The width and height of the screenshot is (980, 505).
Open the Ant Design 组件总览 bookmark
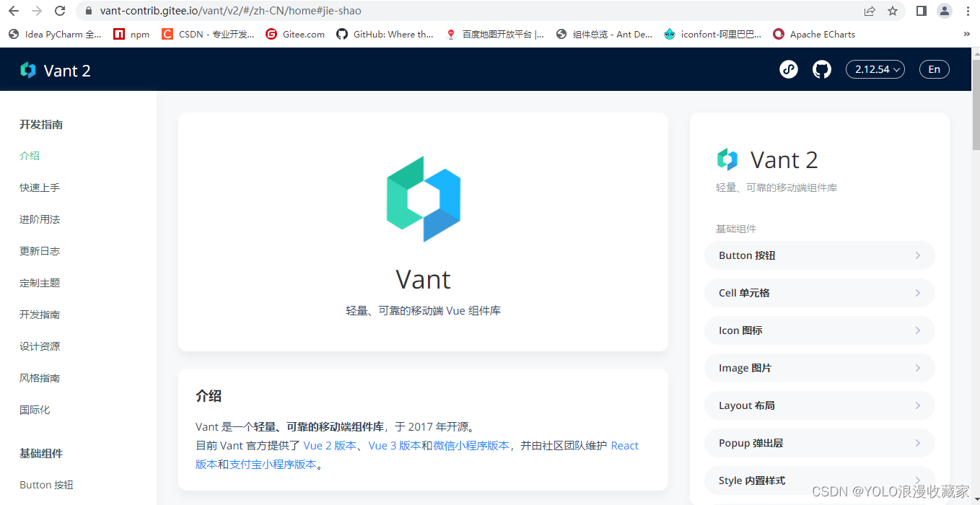click(x=605, y=34)
